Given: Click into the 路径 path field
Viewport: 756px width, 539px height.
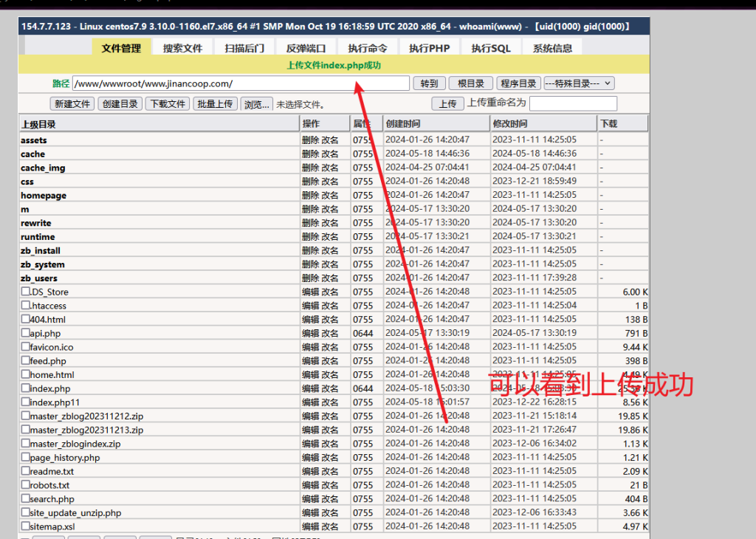Looking at the screenshot, I should coord(240,83).
